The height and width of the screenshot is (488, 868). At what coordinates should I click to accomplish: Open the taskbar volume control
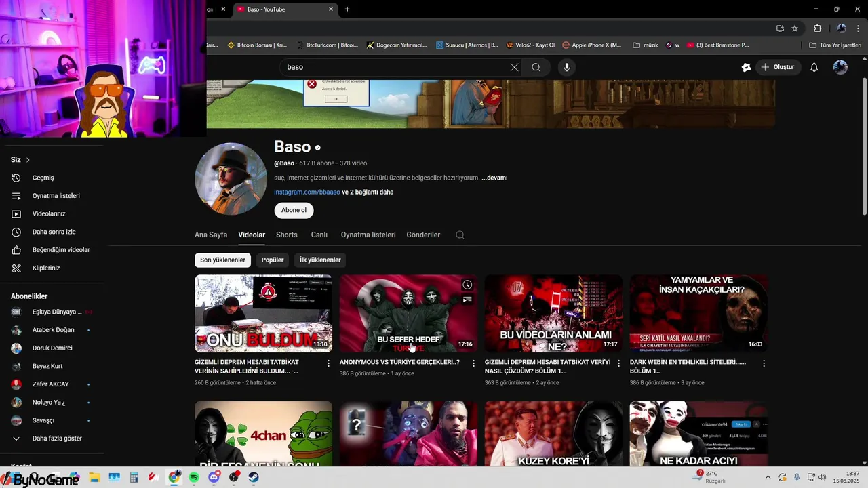[822, 477]
